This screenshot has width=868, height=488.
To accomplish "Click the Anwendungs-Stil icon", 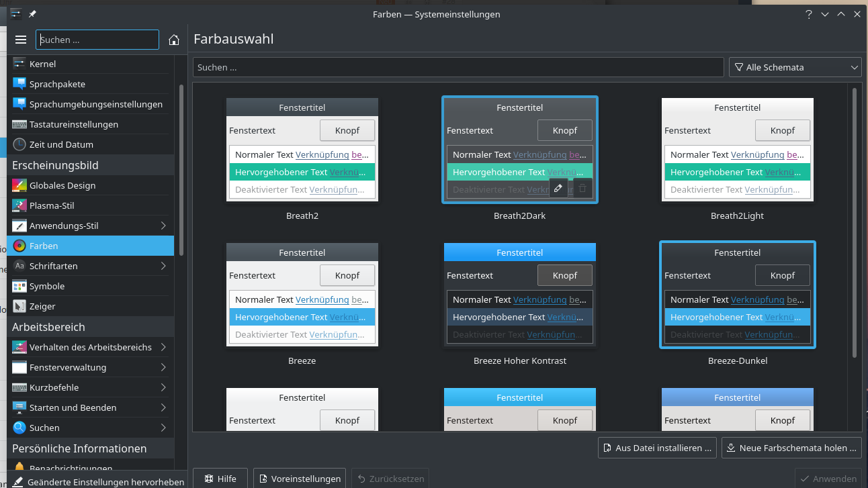I will pos(19,226).
